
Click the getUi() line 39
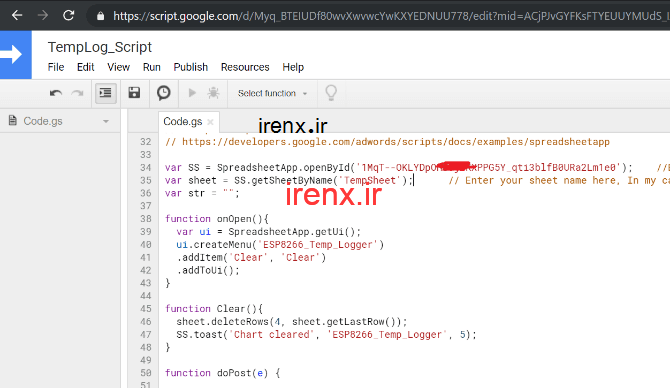269,232
